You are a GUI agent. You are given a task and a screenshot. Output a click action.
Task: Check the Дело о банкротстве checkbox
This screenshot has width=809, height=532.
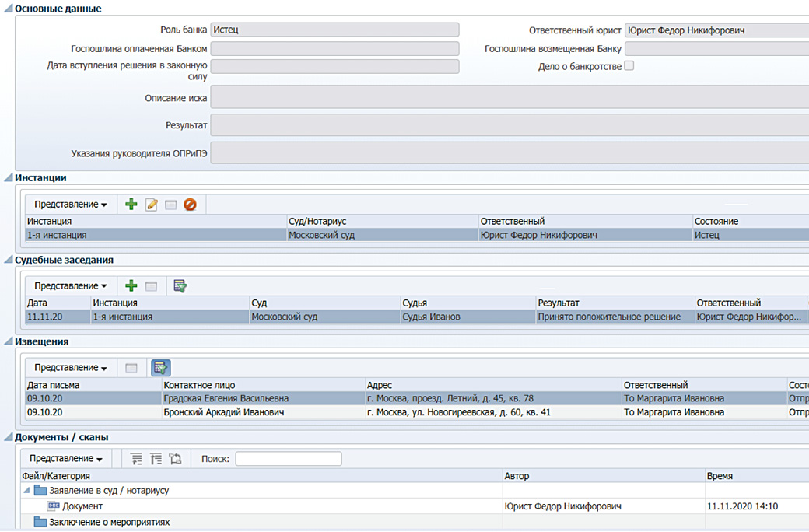(629, 66)
